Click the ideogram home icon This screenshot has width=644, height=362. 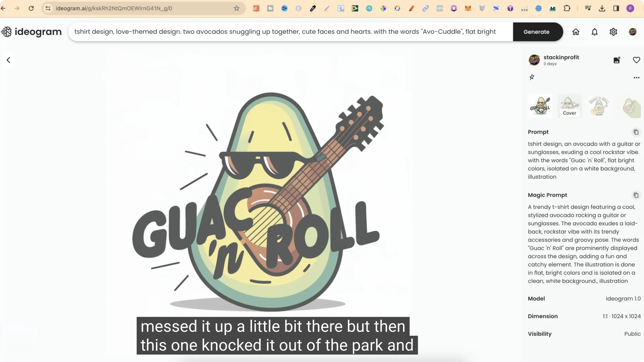coord(576,32)
